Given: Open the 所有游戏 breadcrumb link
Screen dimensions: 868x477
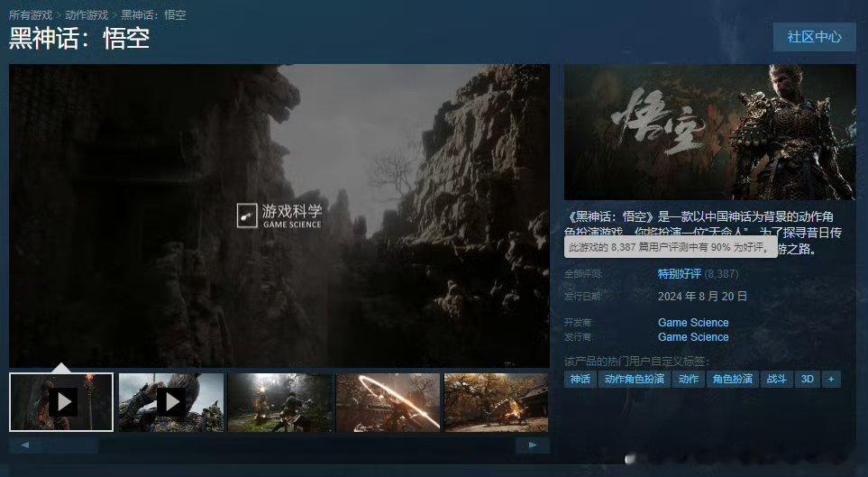Looking at the screenshot, I should [x=31, y=15].
